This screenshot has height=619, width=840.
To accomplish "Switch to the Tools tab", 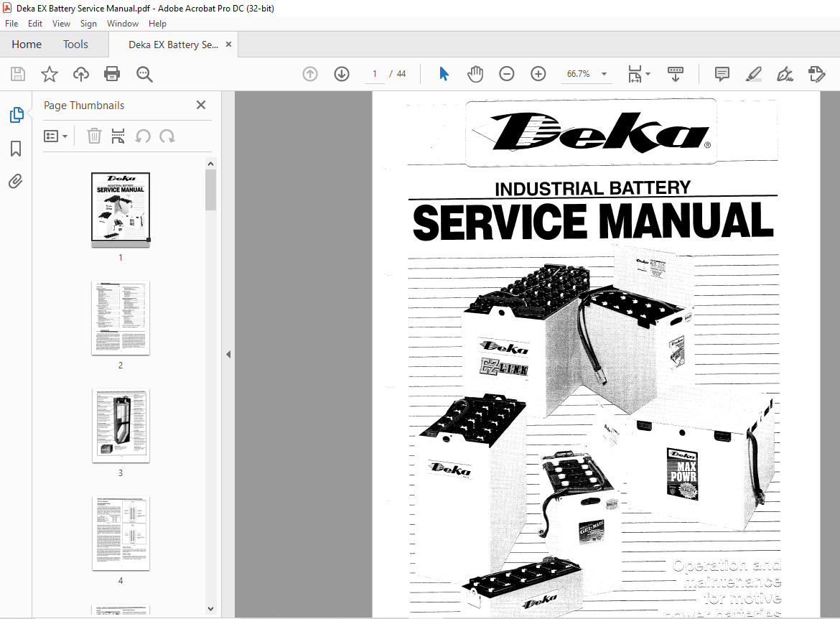I will (75, 45).
